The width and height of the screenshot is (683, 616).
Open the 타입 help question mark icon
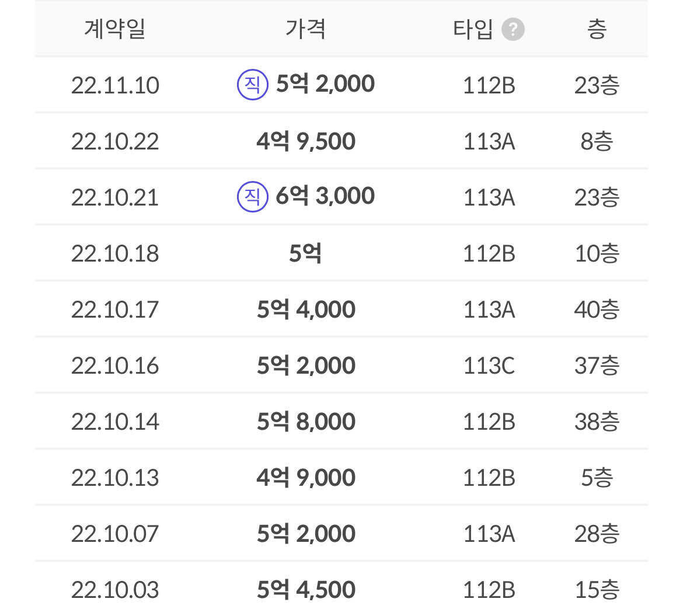pos(513,29)
